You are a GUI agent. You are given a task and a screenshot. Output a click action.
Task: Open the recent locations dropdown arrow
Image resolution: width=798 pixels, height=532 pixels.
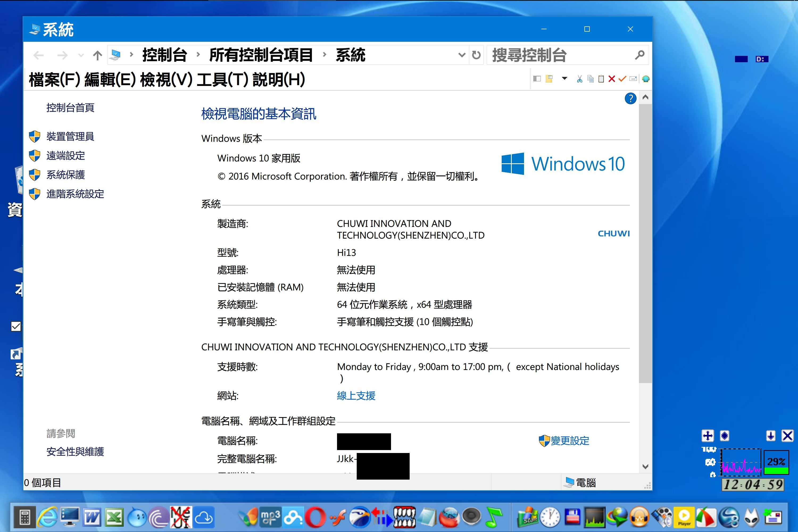click(x=81, y=55)
